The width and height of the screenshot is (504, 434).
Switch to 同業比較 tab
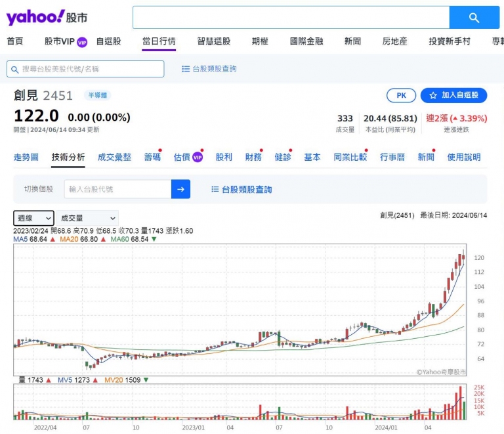point(350,157)
